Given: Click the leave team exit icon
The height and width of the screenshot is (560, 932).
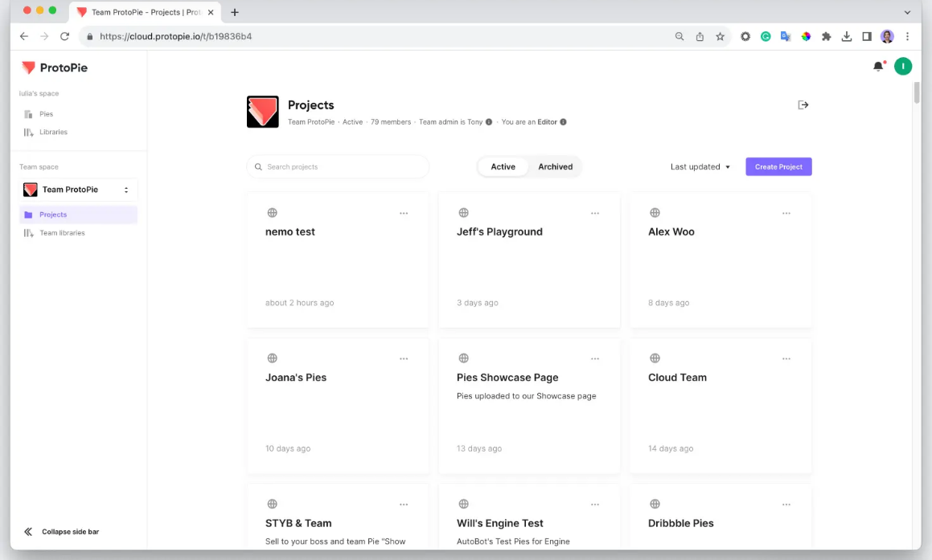Looking at the screenshot, I should click(x=803, y=105).
